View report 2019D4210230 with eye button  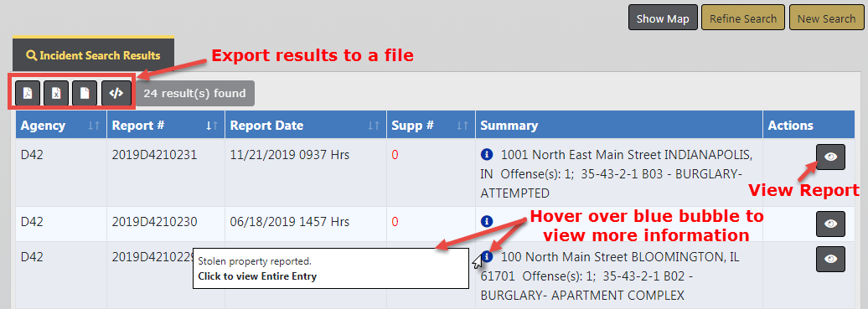(x=830, y=224)
